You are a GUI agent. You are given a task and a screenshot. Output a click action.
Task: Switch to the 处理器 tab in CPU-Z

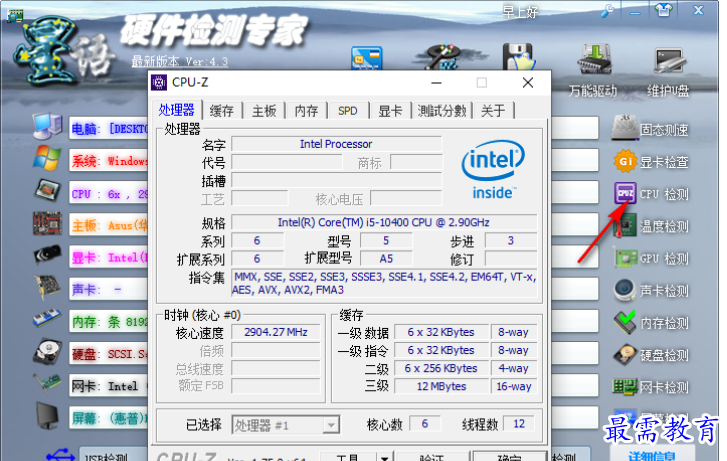coord(177,110)
